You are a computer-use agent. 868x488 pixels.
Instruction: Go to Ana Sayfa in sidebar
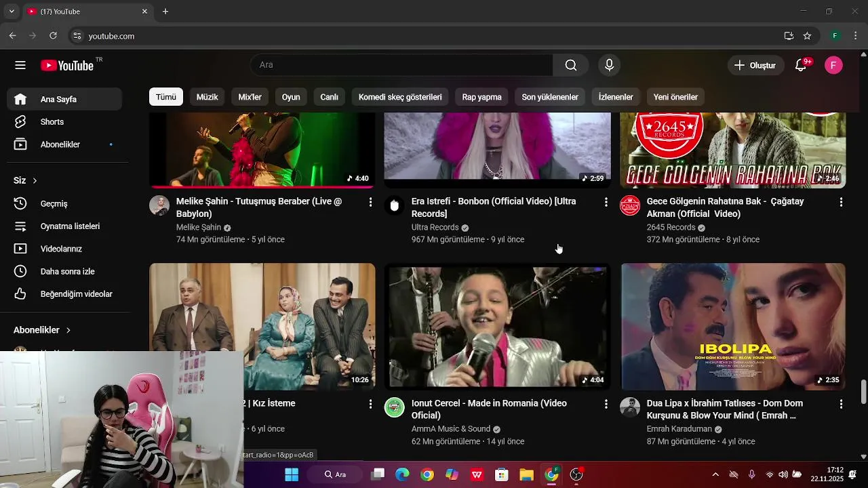coord(64,99)
